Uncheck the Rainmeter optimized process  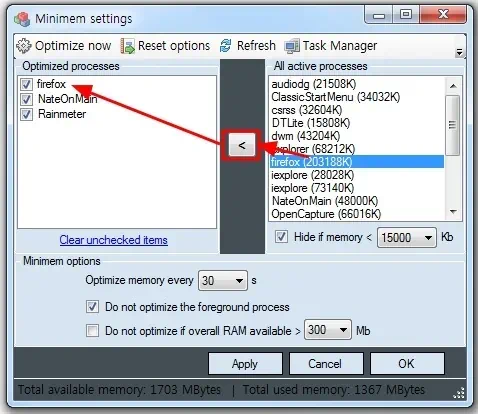tap(26, 114)
